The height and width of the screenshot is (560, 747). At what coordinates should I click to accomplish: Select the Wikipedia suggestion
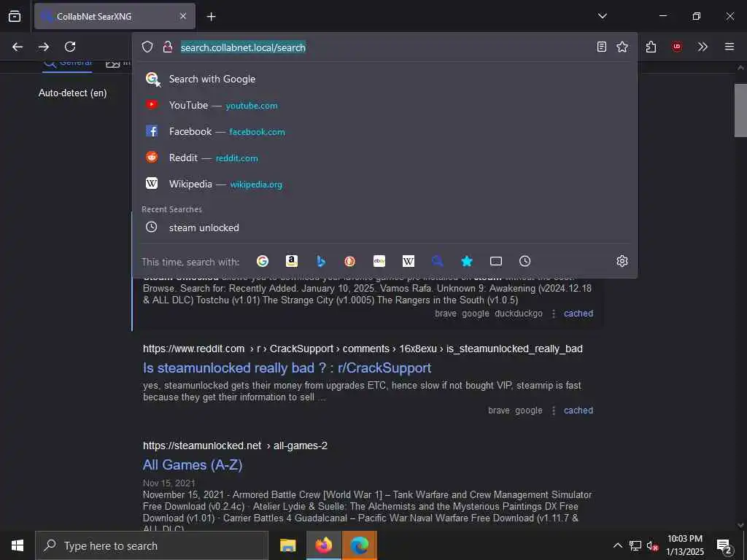pos(384,184)
